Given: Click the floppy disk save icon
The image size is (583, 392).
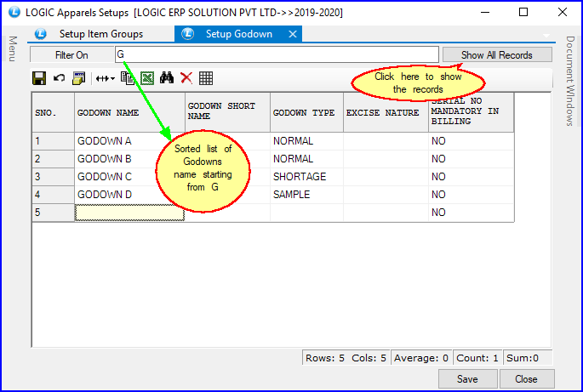Looking at the screenshot, I should tap(39, 78).
